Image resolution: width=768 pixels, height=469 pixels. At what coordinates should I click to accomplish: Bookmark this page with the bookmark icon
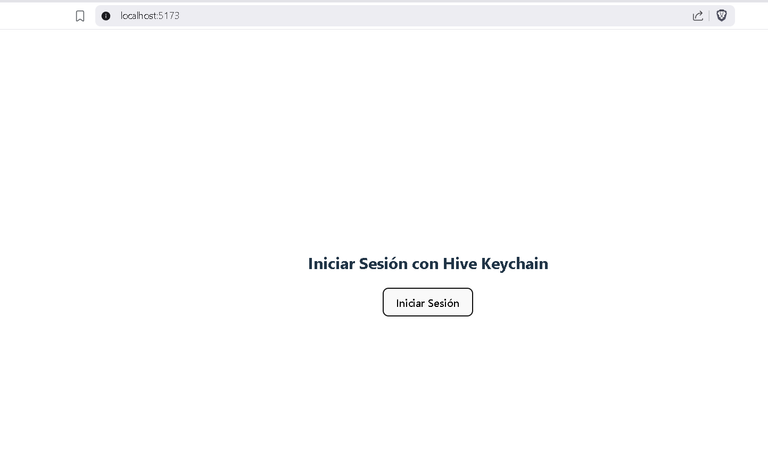coord(80,16)
